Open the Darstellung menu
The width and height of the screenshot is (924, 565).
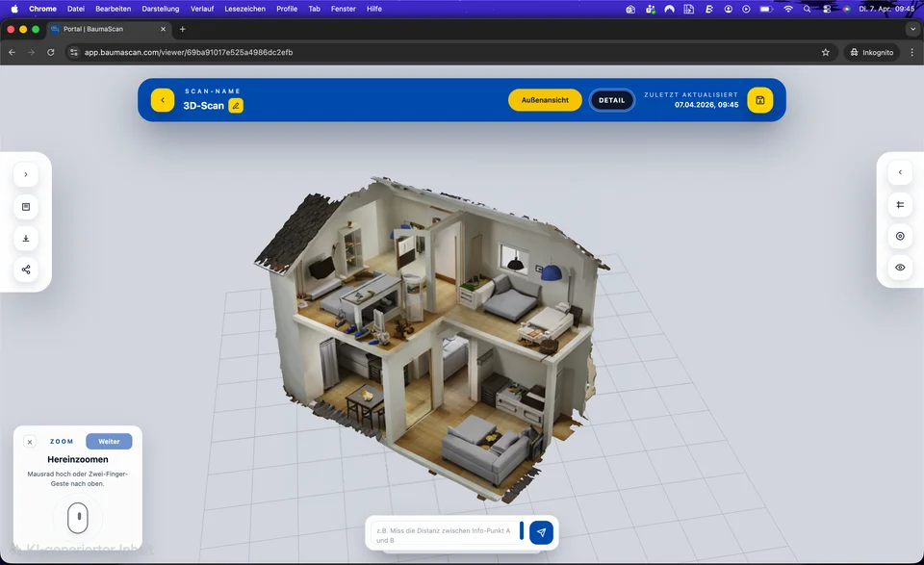click(161, 9)
